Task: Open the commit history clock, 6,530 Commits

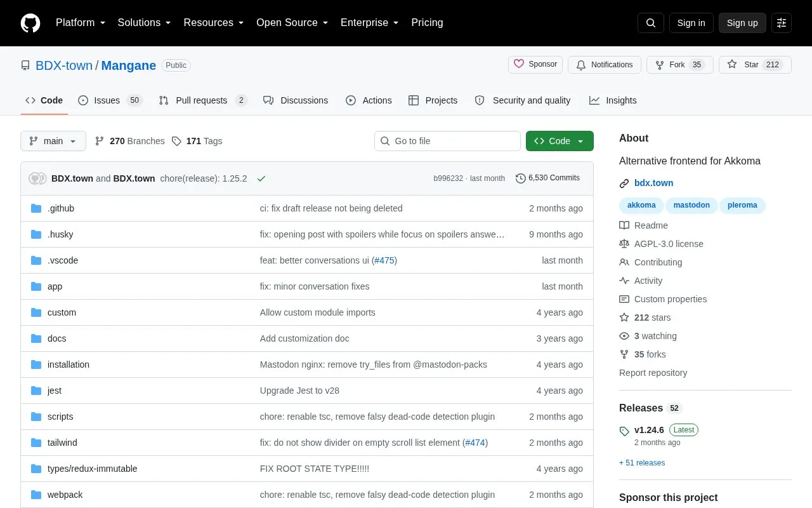Action: coord(547,178)
